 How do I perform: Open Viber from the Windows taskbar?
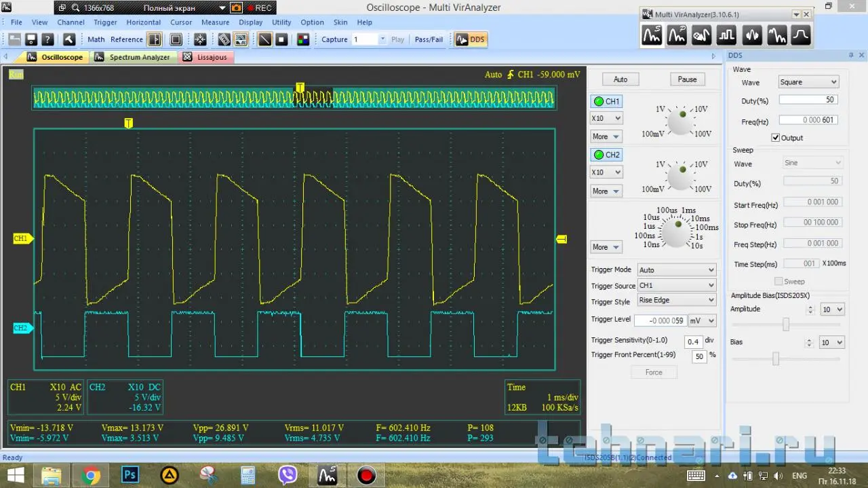tap(288, 474)
